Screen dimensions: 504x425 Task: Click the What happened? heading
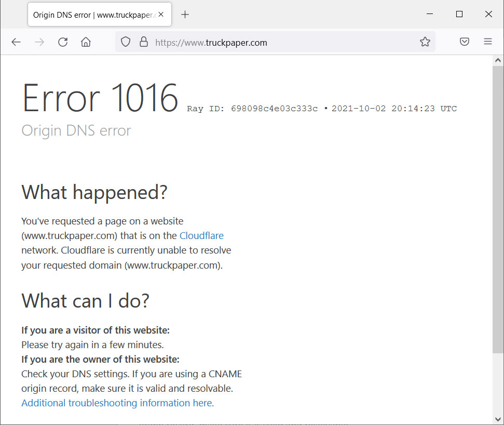tap(94, 192)
